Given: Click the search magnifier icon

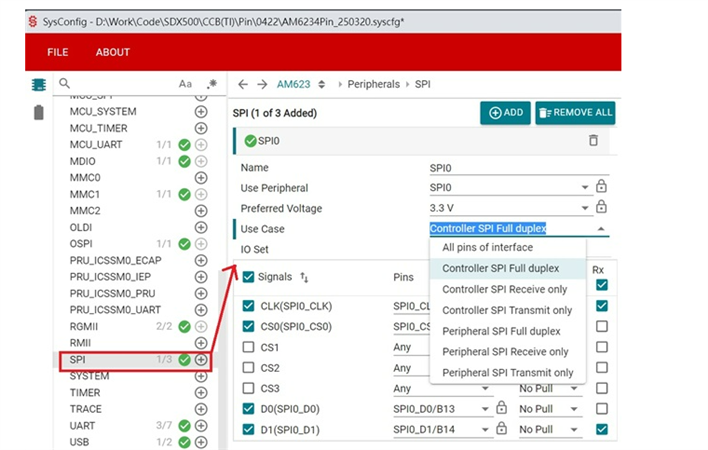Looking at the screenshot, I should coord(65,84).
